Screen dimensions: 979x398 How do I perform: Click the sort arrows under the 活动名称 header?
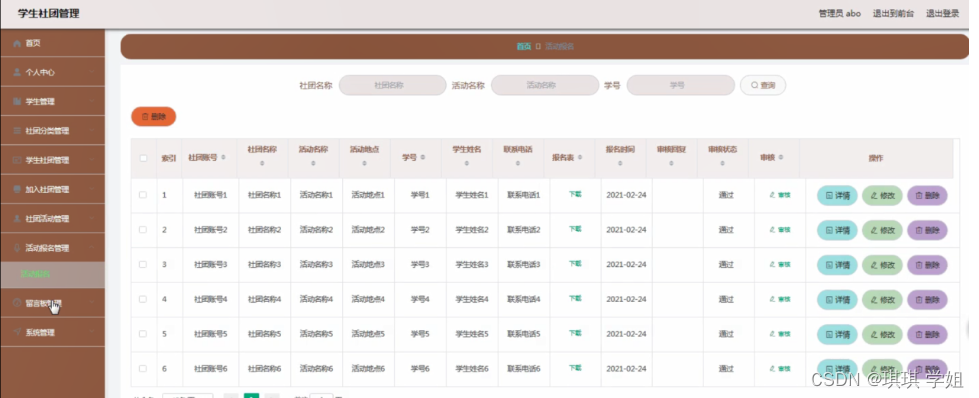point(313,164)
